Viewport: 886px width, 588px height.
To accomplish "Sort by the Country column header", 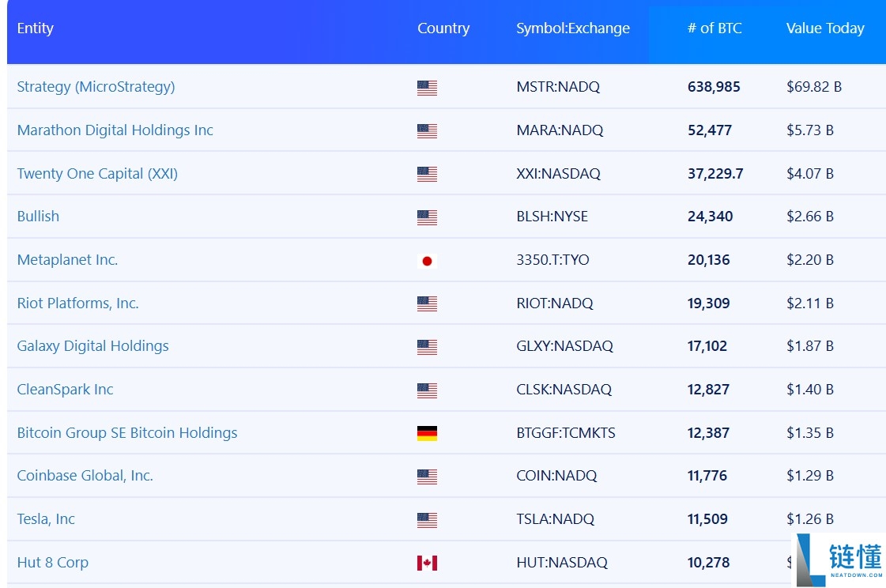I will pyautogui.click(x=443, y=28).
